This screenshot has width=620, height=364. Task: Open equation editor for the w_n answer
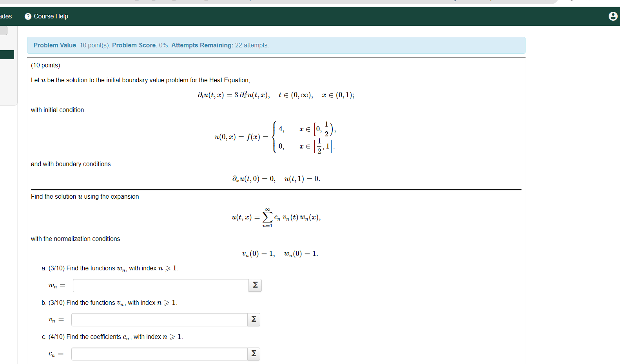(255, 285)
